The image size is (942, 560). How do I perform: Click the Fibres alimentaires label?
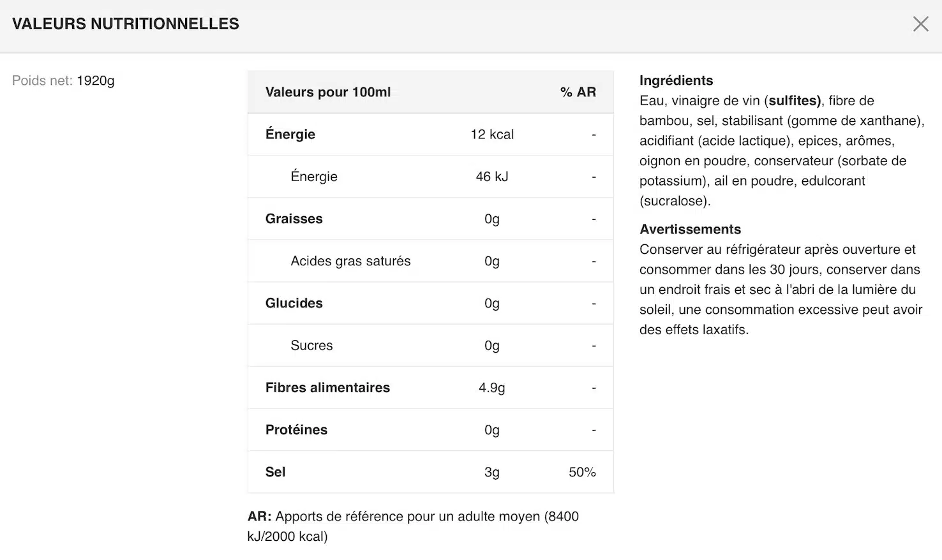pyautogui.click(x=327, y=388)
